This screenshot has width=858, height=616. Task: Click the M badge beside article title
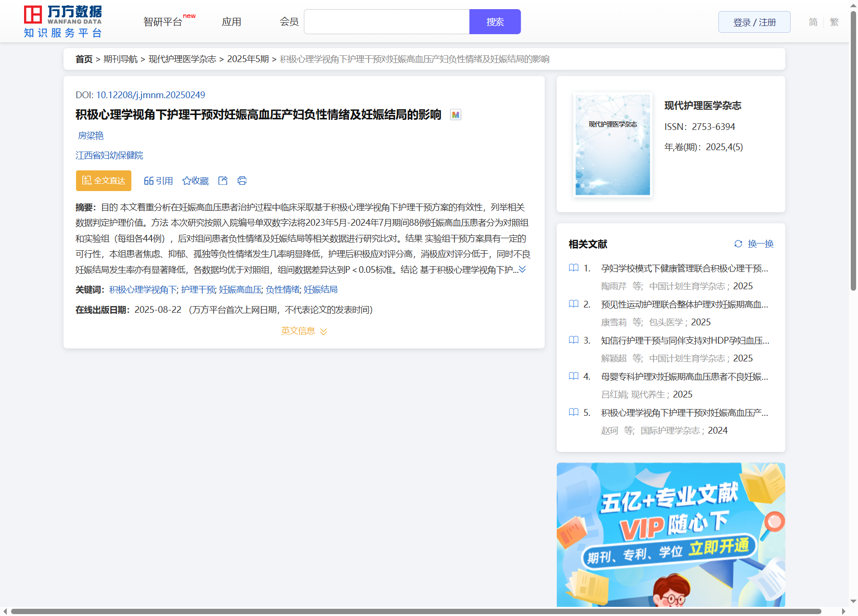pos(455,115)
